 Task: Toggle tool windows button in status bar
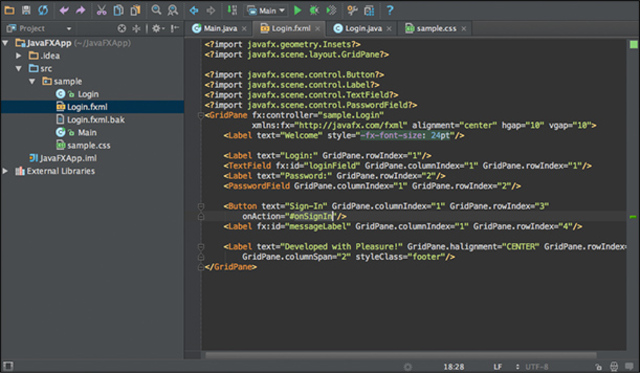click(x=8, y=366)
